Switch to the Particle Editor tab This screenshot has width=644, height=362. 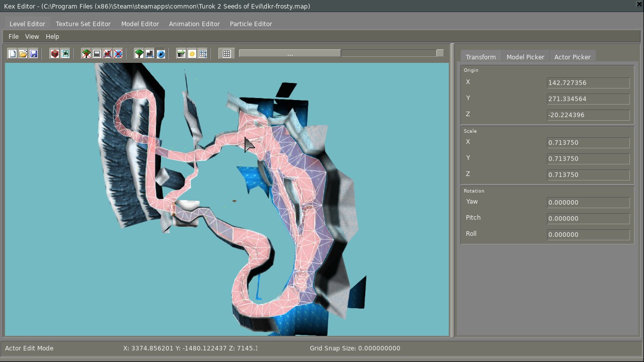pyautogui.click(x=251, y=24)
